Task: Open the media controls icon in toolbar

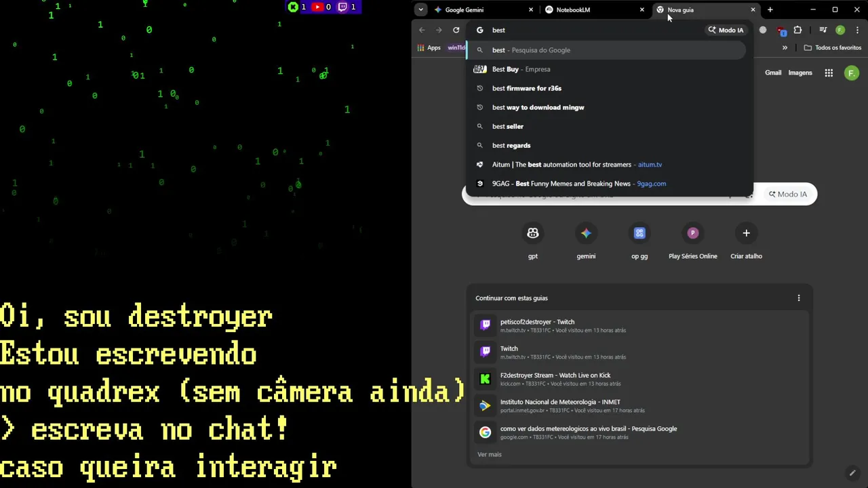Action: coord(823,30)
